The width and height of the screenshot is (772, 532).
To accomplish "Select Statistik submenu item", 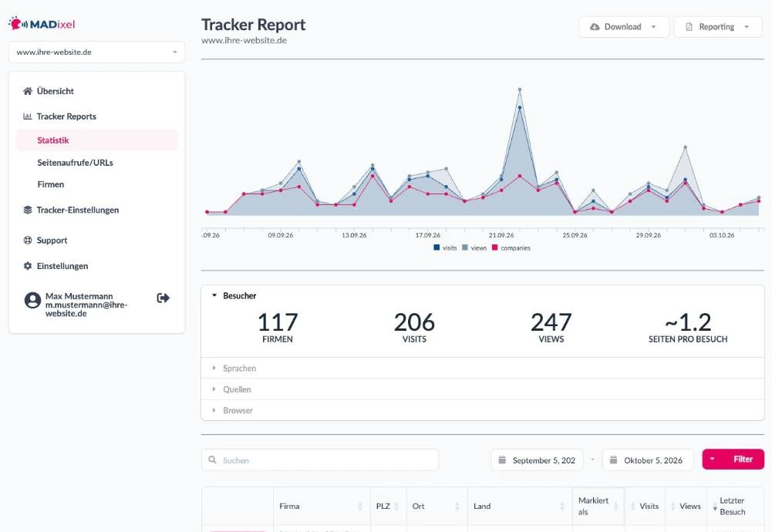I will point(96,140).
